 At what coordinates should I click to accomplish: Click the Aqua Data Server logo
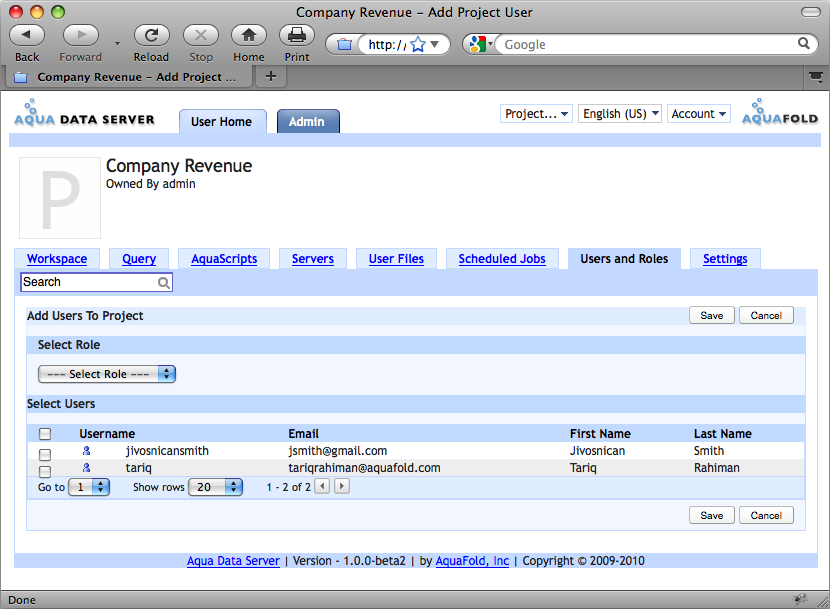coord(84,113)
